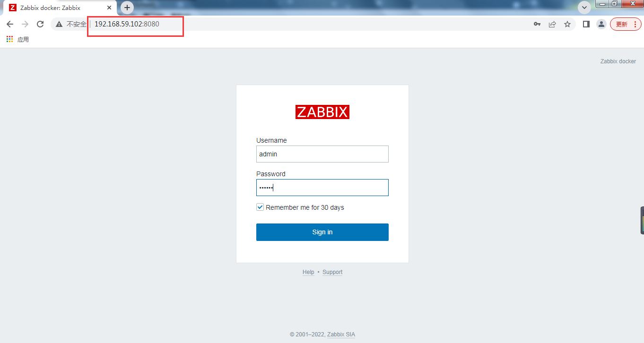Viewport: 644px width, 343px height.
Task: Open the Support link
Action: (332, 272)
